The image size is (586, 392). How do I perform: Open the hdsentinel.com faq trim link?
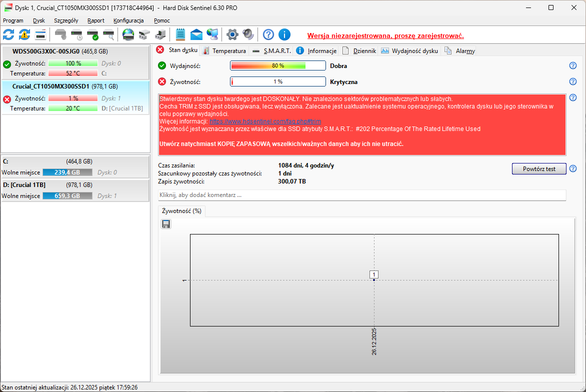click(x=265, y=121)
